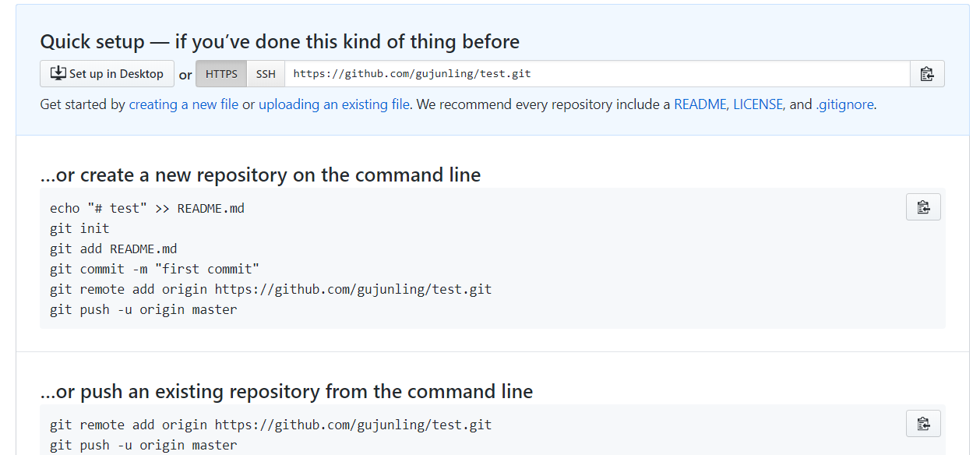This screenshot has height=455, width=980.
Task: Open the LICENSE link
Action: pyautogui.click(x=757, y=104)
